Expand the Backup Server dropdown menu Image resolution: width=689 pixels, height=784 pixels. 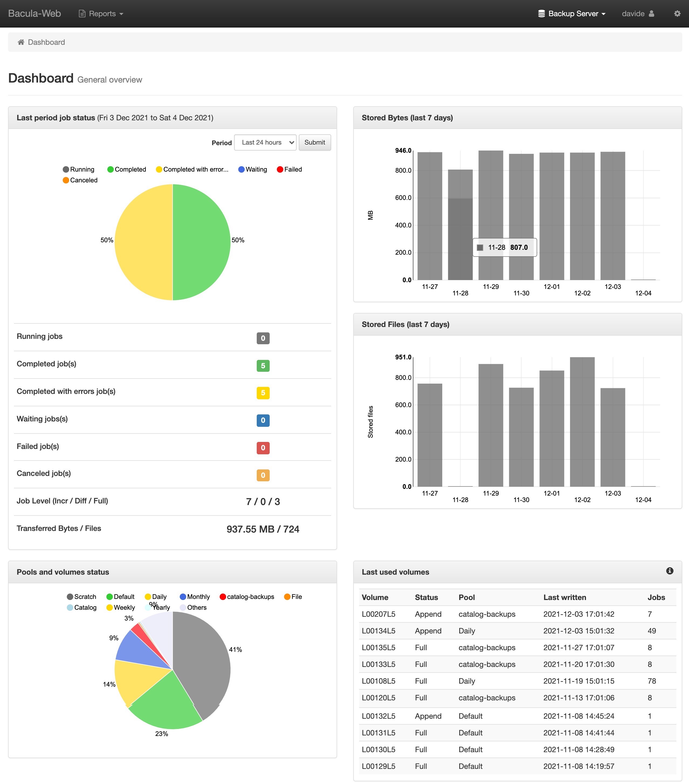573,13
